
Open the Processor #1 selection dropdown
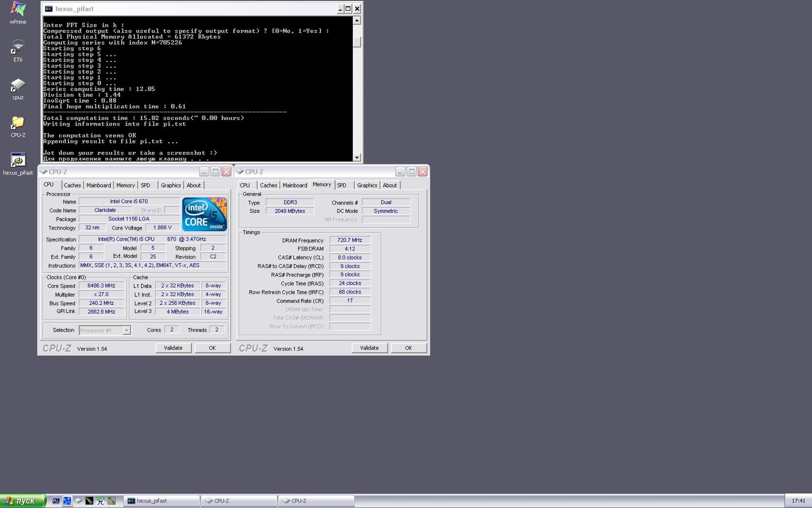(105, 330)
